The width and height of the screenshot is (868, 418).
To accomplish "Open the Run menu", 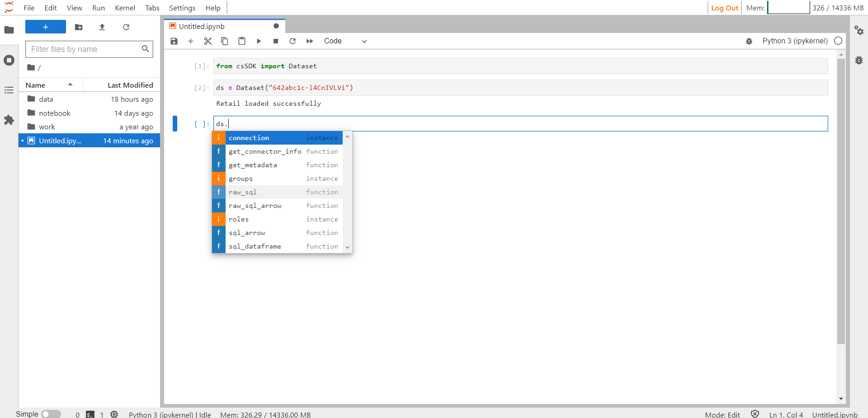I will 99,8.
